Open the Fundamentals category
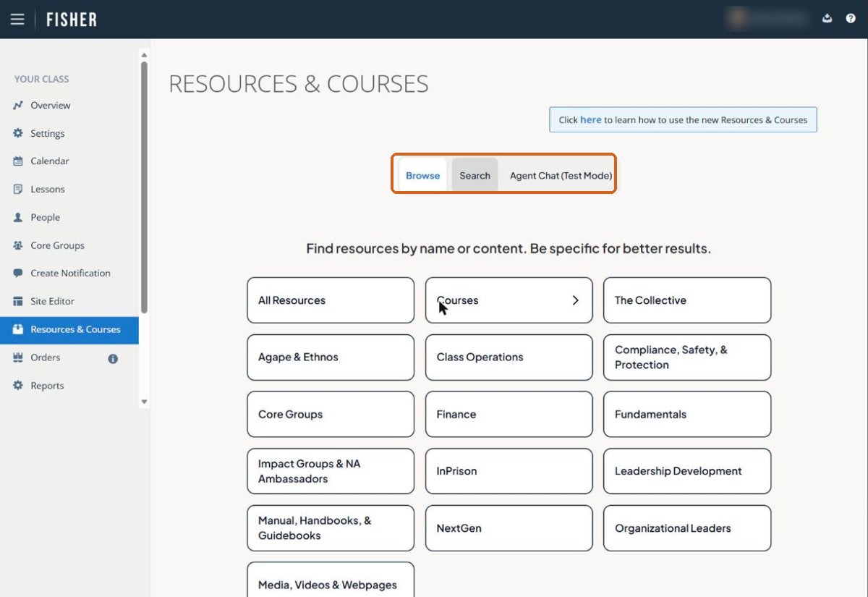 tap(687, 414)
